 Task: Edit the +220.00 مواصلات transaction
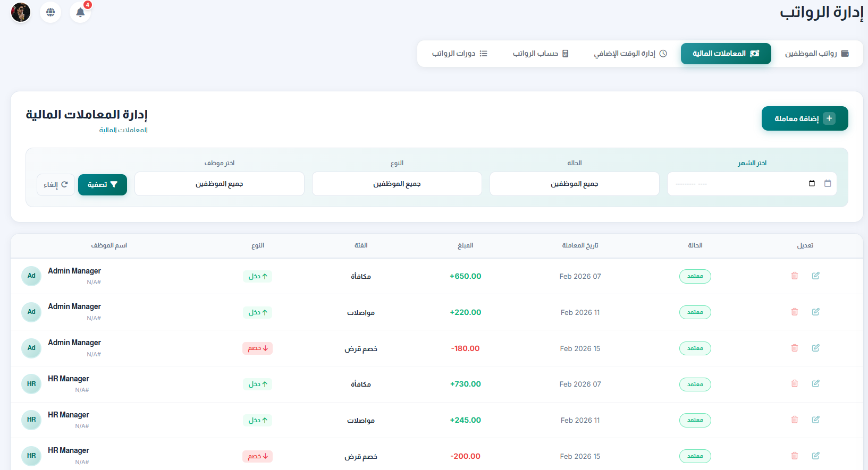point(816,312)
